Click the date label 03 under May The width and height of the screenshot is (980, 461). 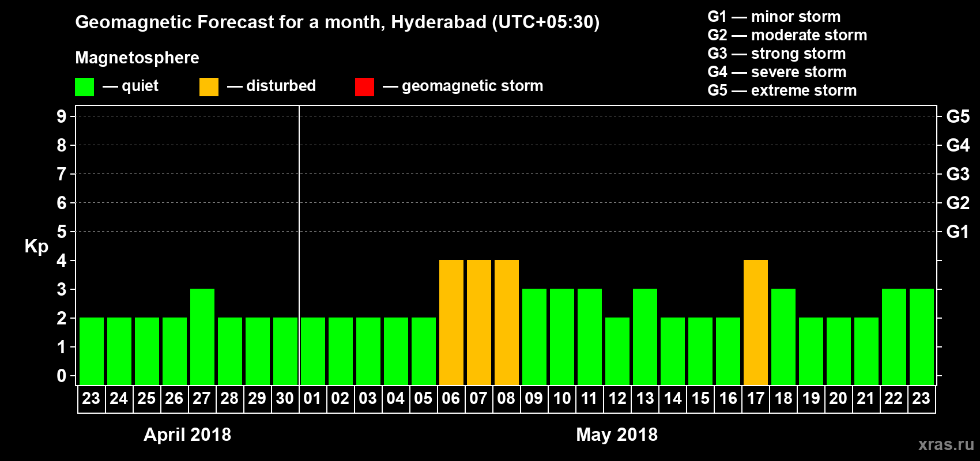click(x=368, y=398)
